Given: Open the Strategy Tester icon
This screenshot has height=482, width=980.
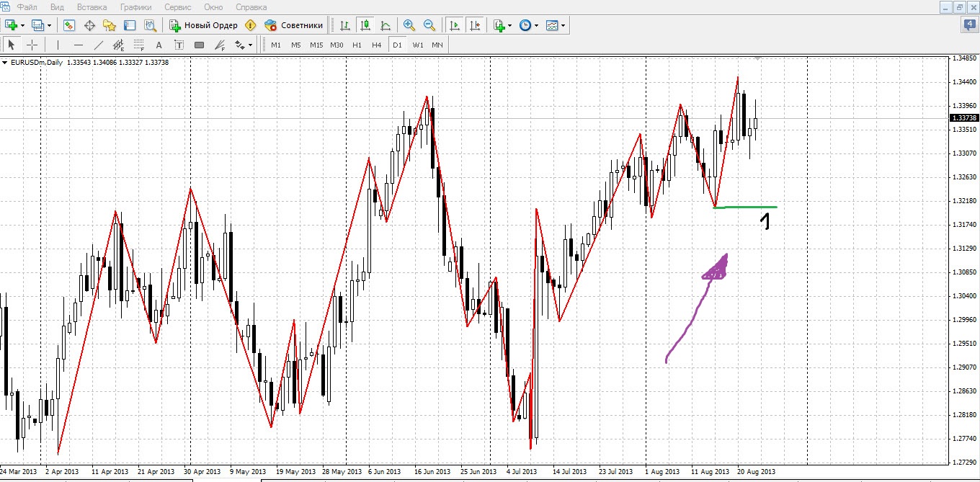Looking at the screenshot, I should point(150,25).
